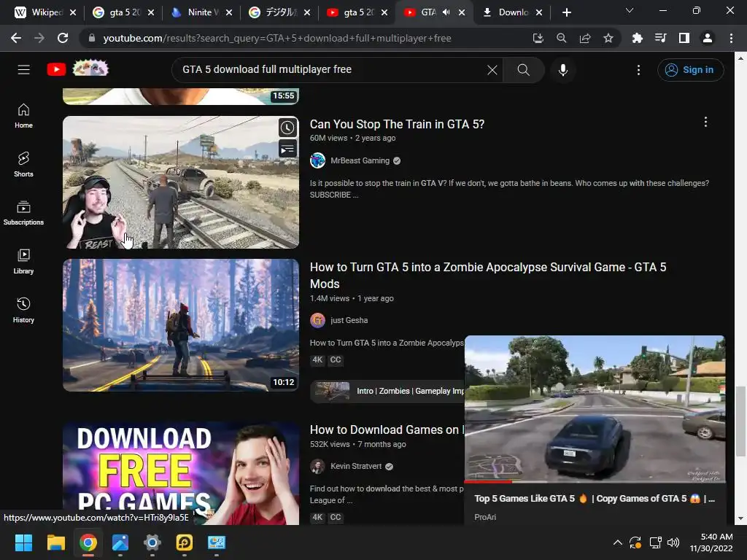Open the YouTube hamburger guide menu

pos(24,69)
